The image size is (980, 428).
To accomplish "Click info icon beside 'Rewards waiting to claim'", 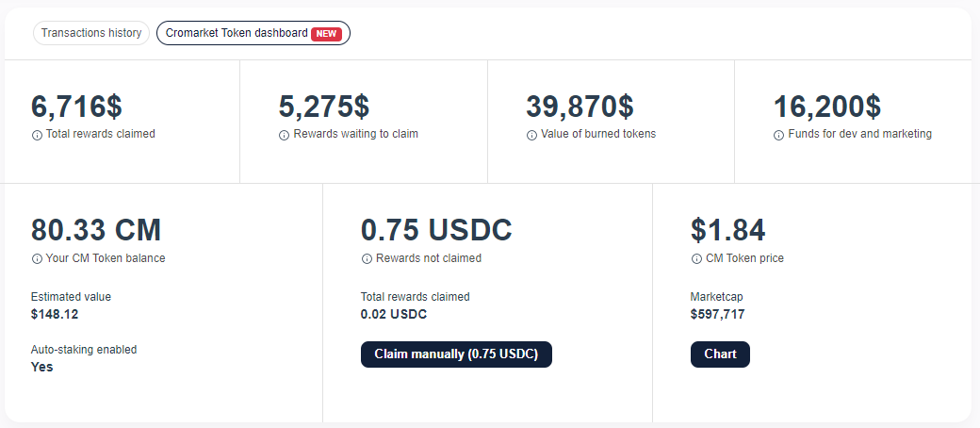I will point(284,135).
